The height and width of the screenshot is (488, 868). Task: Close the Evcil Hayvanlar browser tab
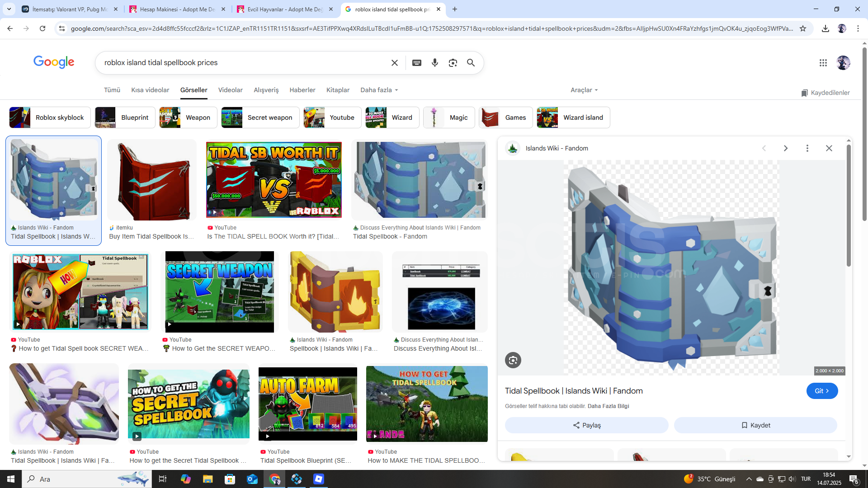point(331,9)
